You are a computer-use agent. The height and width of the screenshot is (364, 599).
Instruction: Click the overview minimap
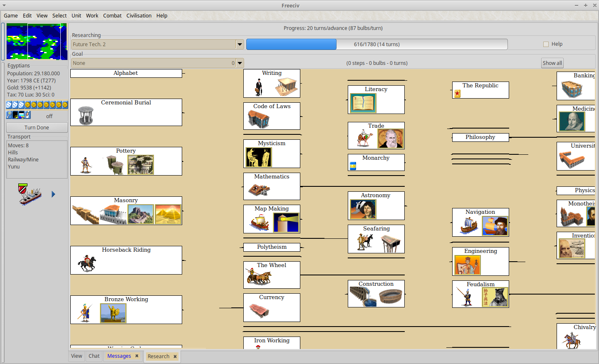[37, 42]
